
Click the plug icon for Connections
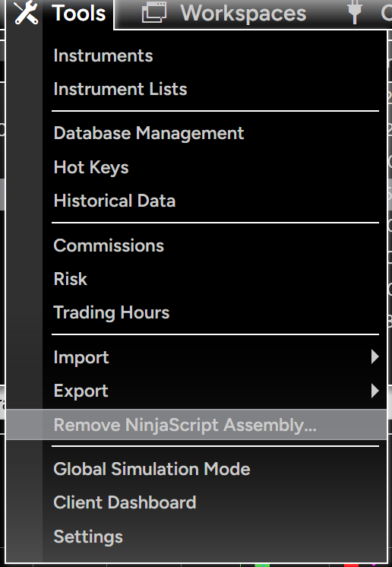(355, 12)
